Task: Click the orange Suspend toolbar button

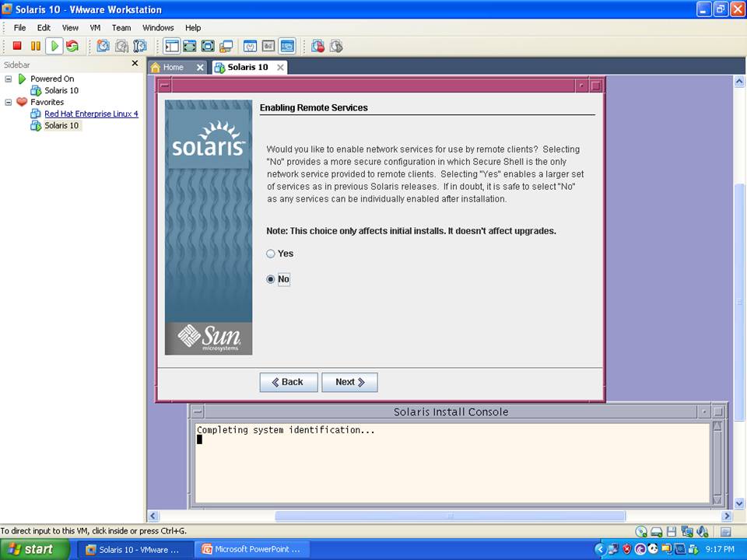Action: [35, 46]
